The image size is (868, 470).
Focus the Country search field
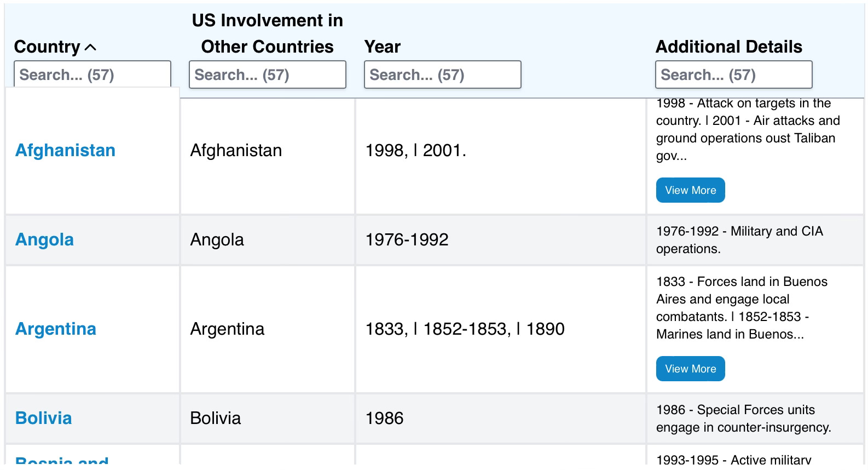click(x=92, y=74)
